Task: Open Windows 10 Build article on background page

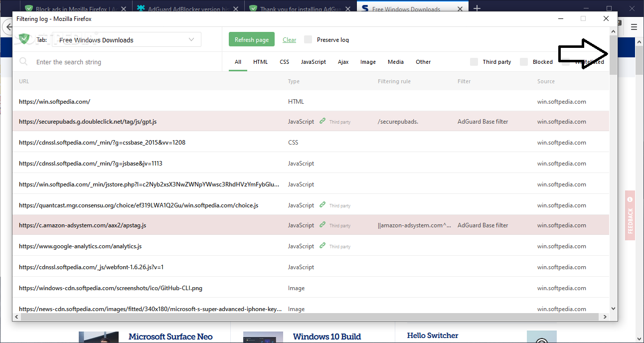Action: click(x=327, y=337)
